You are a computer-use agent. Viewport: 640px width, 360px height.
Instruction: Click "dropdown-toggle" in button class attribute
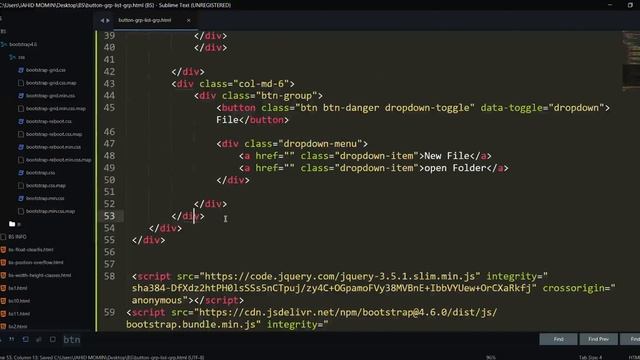point(427,108)
